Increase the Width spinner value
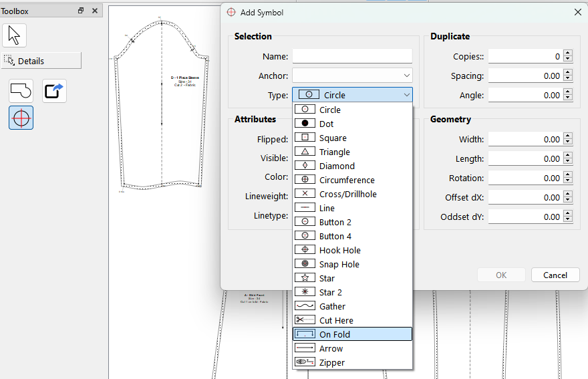 click(x=568, y=136)
